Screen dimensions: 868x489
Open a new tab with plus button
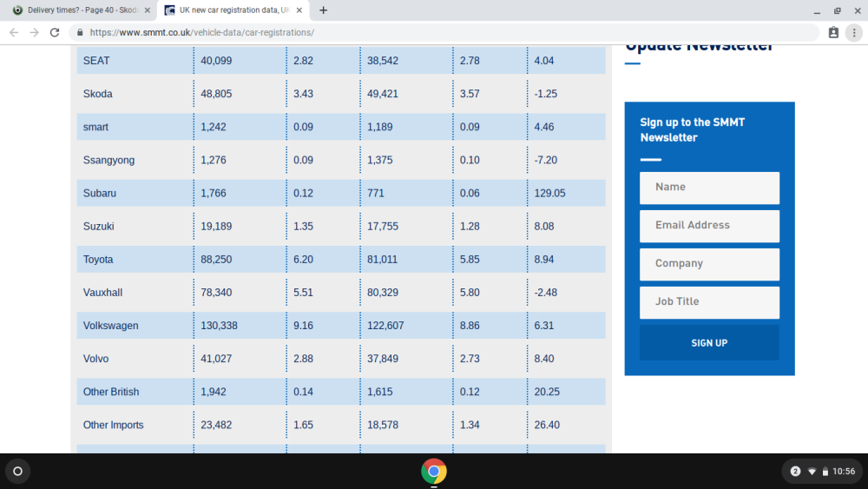323,10
